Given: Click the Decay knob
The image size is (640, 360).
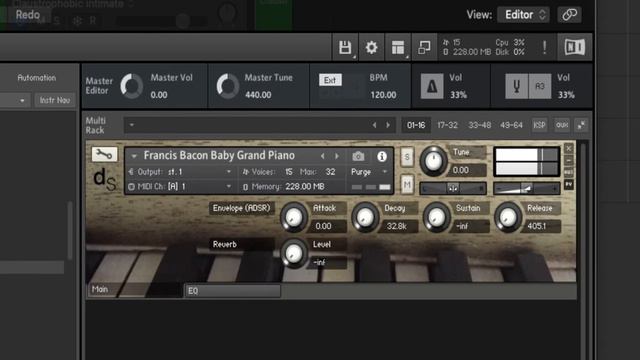Looking at the screenshot, I should [365, 218].
